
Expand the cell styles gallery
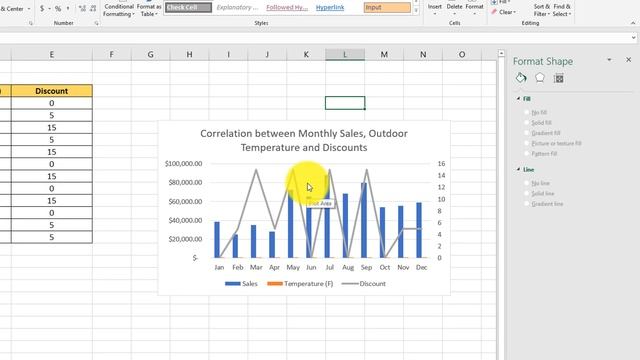pos(416,11)
